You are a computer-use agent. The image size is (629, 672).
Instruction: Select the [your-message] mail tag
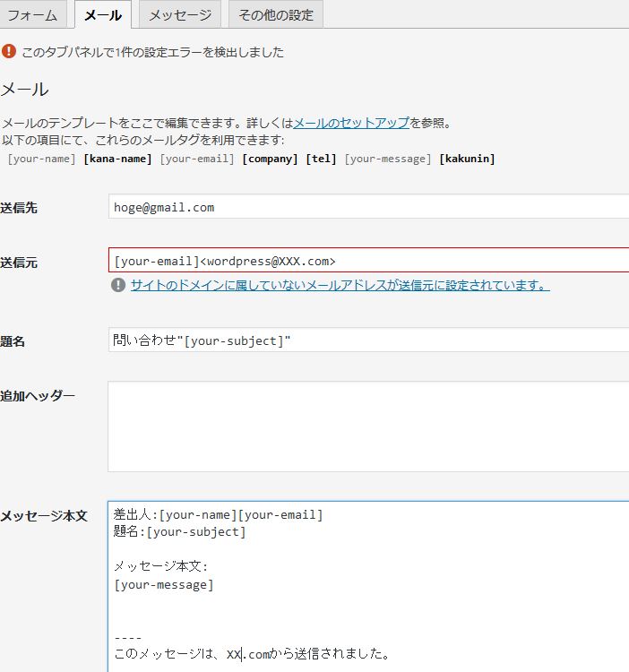coord(388,159)
